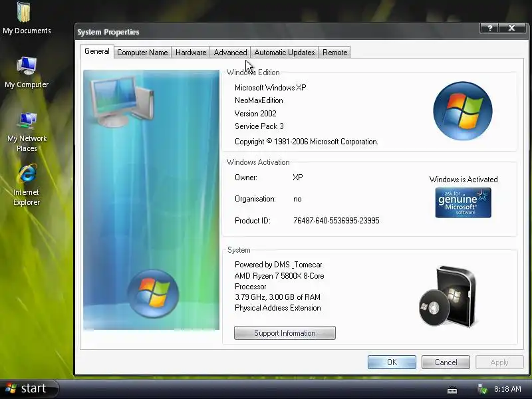The image size is (532, 399).
Task: Click the 3.79 GHz, 3.00 GB of RAM line
Action: tap(277, 297)
